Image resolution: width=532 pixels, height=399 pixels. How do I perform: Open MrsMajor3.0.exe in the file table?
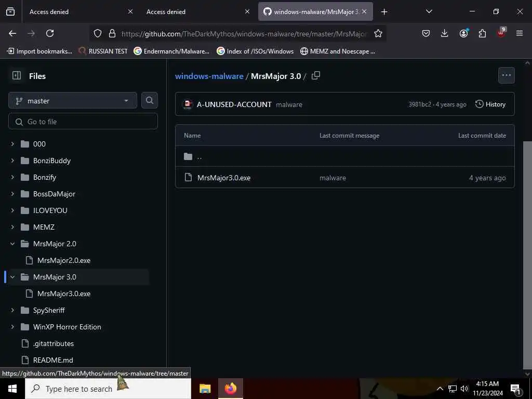click(224, 178)
